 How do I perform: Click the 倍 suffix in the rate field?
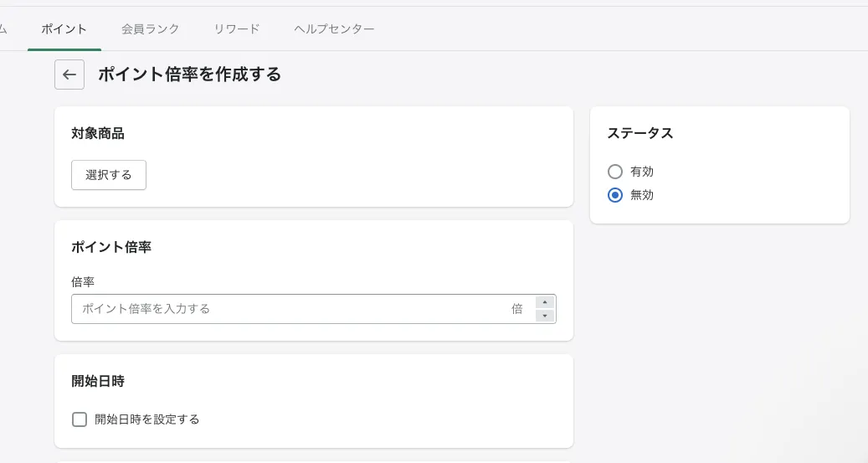pos(517,309)
